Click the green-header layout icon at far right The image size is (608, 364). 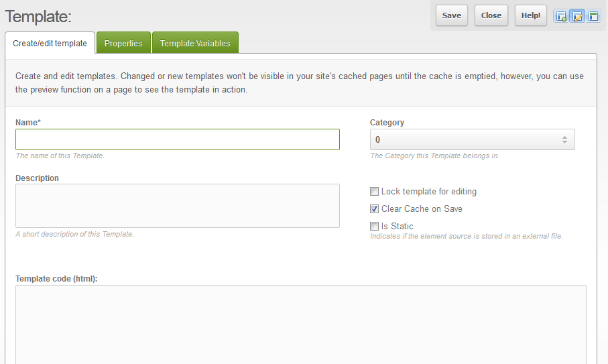pyautogui.click(x=593, y=16)
